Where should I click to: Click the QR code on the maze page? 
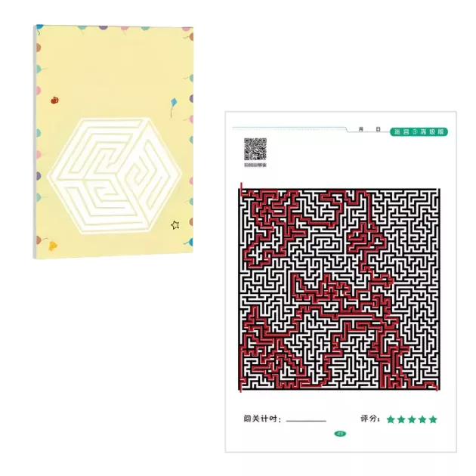coord(255,149)
